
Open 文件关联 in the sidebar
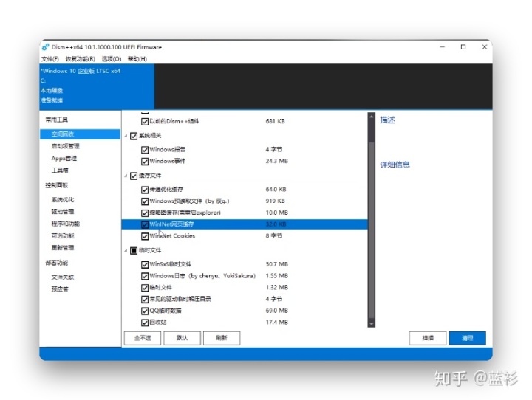tap(62, 277)
